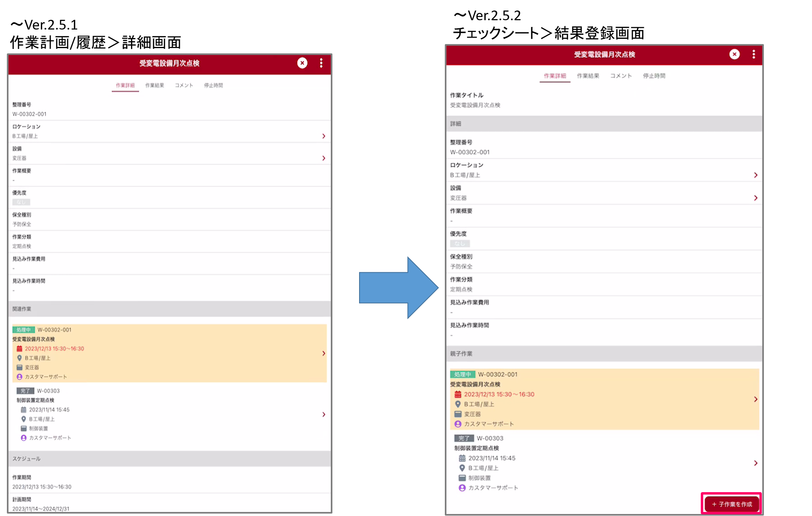Expand ロケーション row chevron in left panel

pyautogui.click(x=324, y=136)
